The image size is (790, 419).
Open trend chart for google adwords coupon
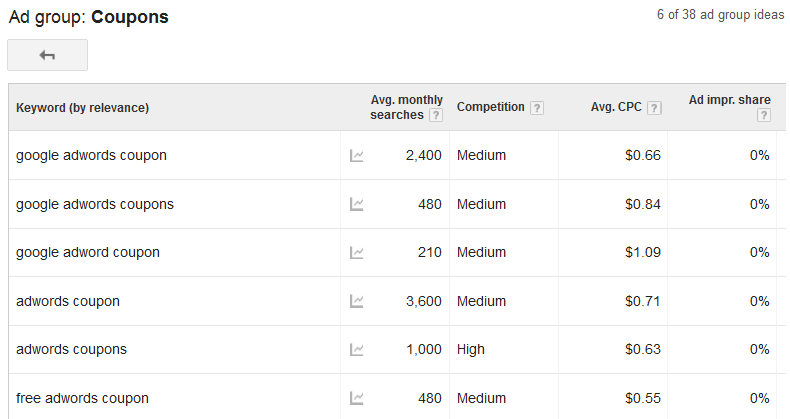357,156
